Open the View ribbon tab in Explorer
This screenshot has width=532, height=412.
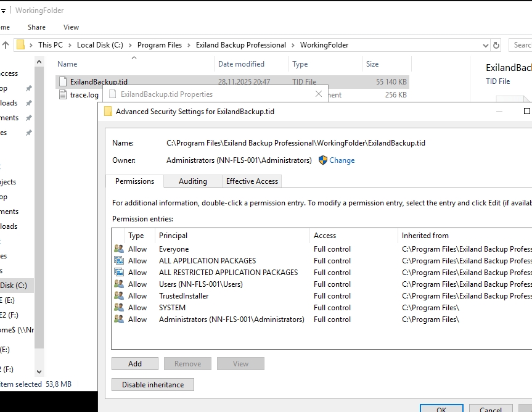71,27
